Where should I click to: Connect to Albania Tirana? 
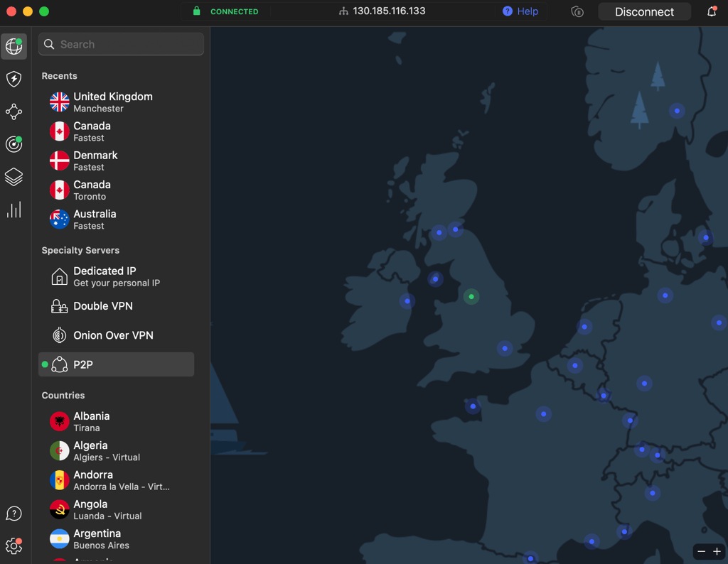pos(116,422)
